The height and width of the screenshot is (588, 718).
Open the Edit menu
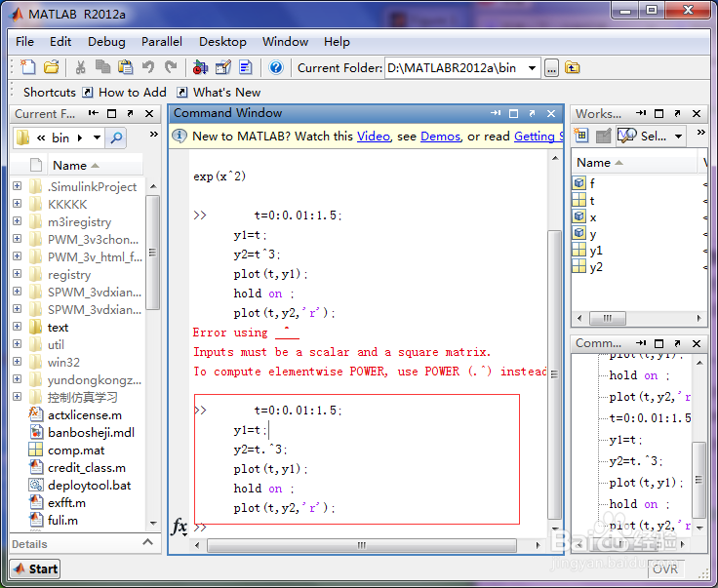[60, 42]
